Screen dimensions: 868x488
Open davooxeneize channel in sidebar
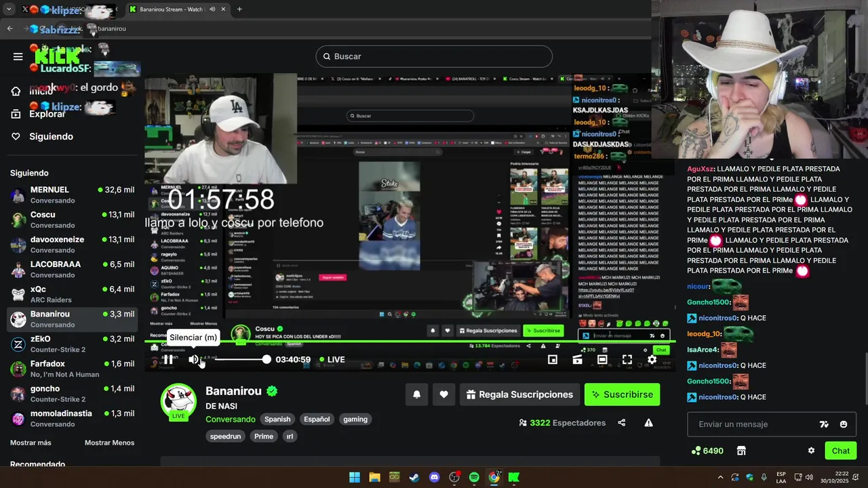tap(72, 245)
